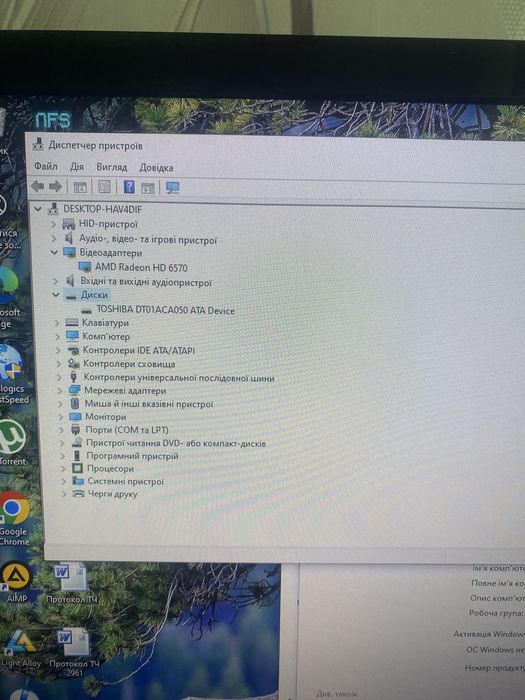Viewport: 525px width, 700px height.
Task: Click the Properties toolbar icon
Action: [x=104, y=187]
